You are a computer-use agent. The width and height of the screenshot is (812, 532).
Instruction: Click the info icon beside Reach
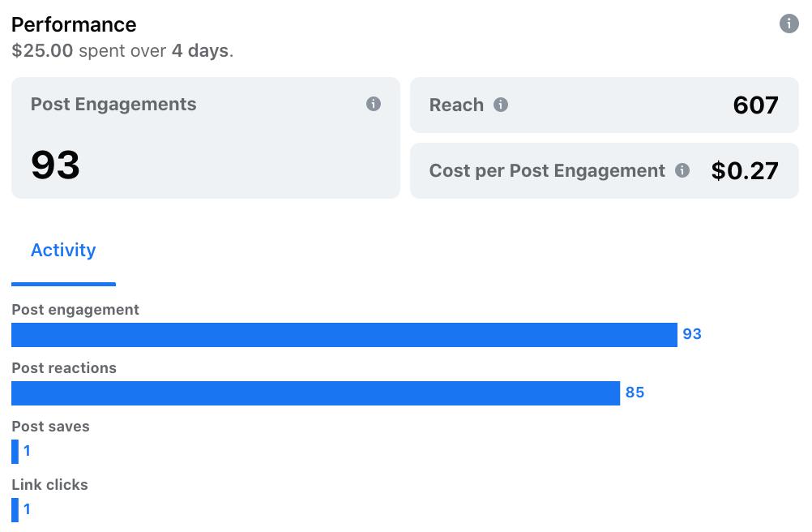(501, 105)
